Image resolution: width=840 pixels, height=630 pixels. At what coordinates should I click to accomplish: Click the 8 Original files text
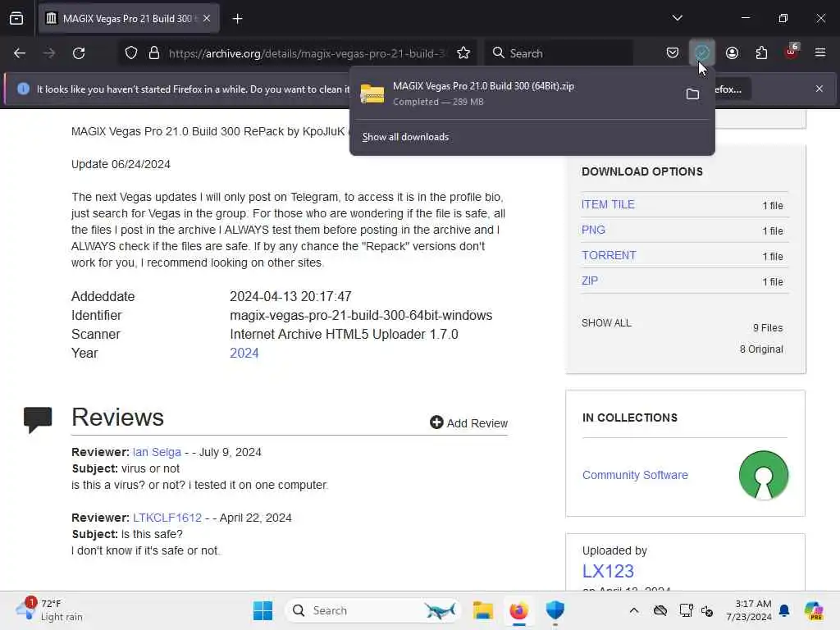coord(761,349)
